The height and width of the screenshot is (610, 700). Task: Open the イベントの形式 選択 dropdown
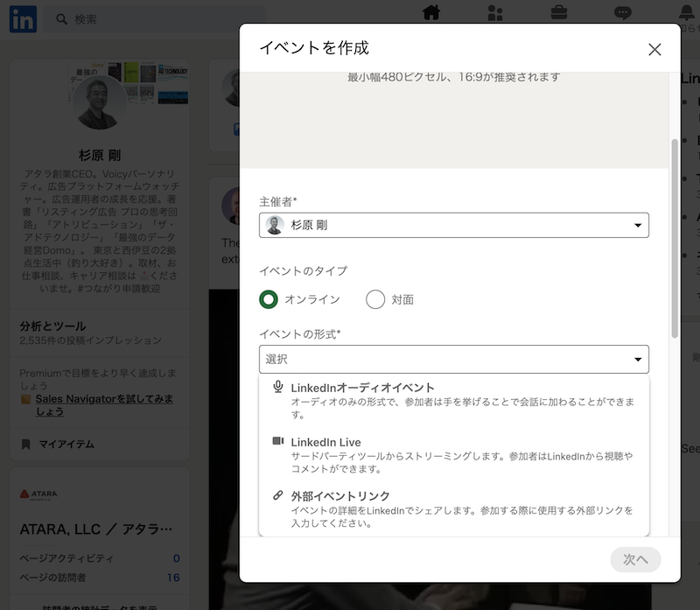click(x=453, y=359)
